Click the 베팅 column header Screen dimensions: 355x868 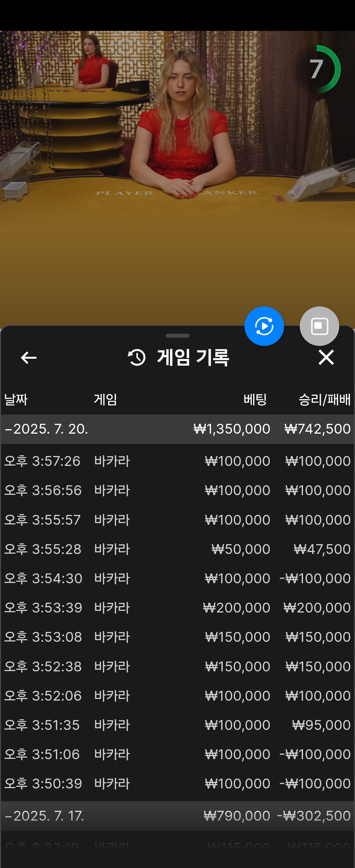point(255,399)
